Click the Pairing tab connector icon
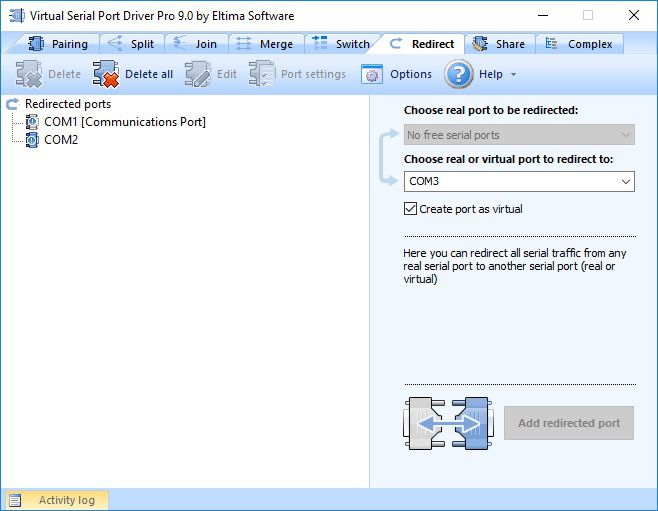 tap(36, 44)
